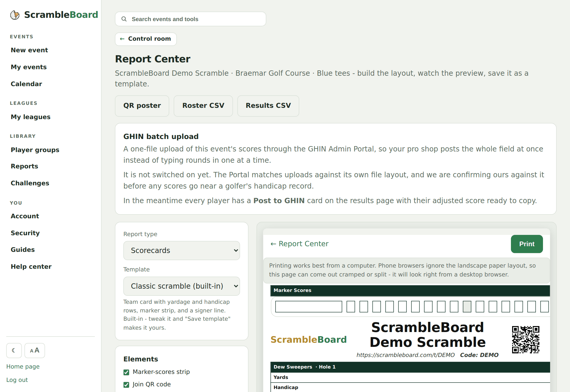
Task: Click the Log out link
Action: (17, 380)
